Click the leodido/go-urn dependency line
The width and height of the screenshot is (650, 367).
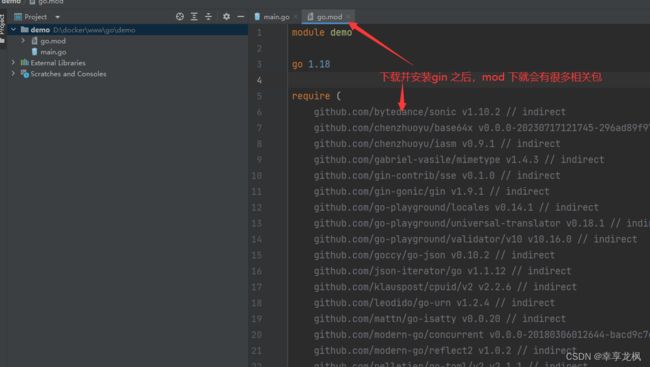pyautogui.click(x=434, y=303)
